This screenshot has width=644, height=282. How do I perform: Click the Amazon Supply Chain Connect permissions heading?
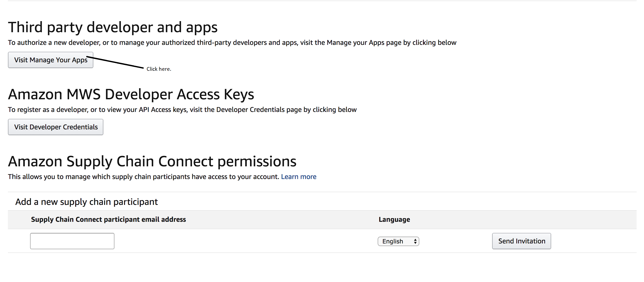(152, 161)
